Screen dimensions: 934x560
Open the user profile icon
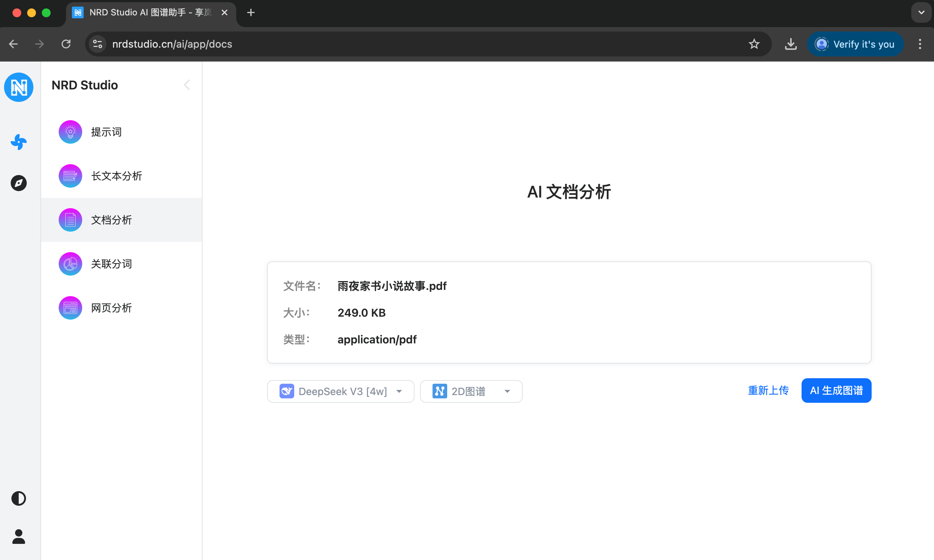click(x=18, y=536)
